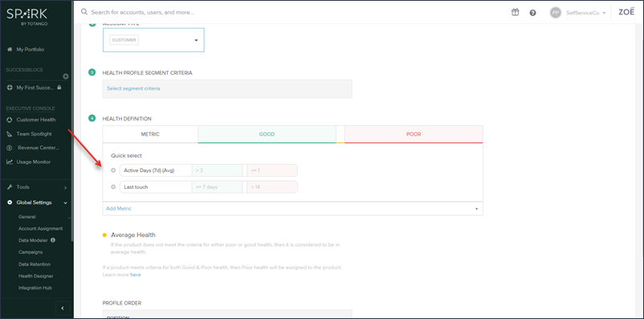This screenshot has width=644, height=319.
Task: Open General settings
Action: click(x=27, y=217)
